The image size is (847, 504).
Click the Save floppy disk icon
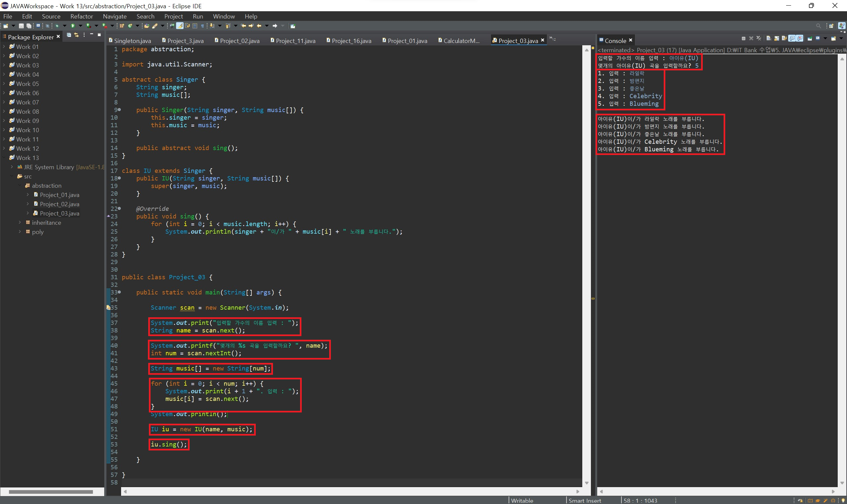point(21,26)
